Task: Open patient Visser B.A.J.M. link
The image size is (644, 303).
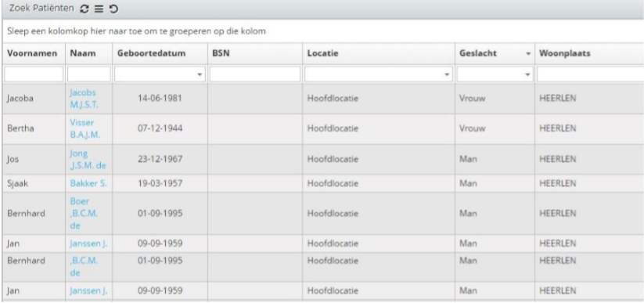Action: click(x=85, y=128)
